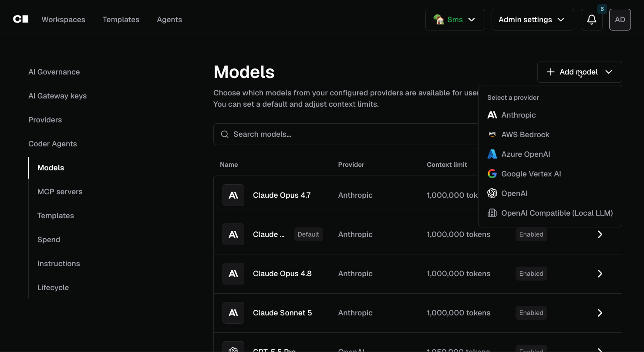The image size is (644, 352).
Task: Choose AWS Bedrock from provider menu
Action: [x=550, y=135]
